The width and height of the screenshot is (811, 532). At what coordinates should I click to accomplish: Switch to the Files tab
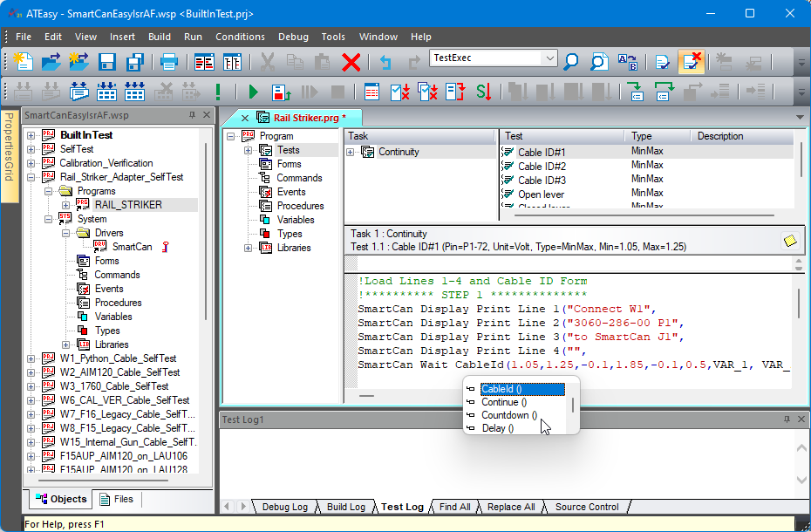coord(117,499)
